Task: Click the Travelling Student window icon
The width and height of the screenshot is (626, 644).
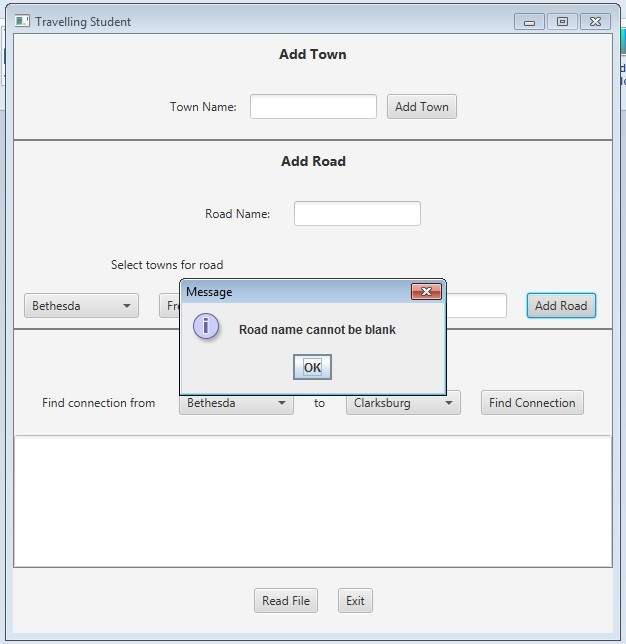Action: pyautogui.click(x=22, y=21)
